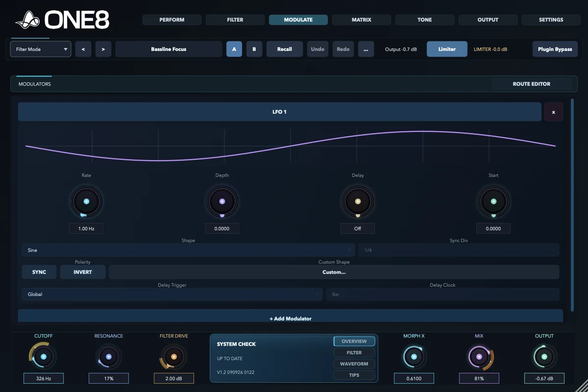
Task: Open the MATRIX tab
Action: click(x=362, y=20)
